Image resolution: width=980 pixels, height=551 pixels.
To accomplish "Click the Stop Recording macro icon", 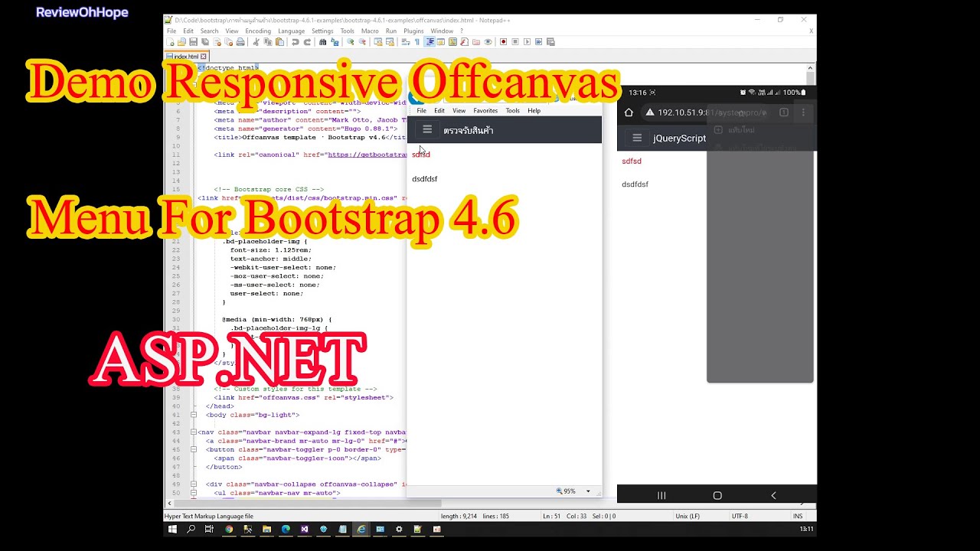I will 515,41.
